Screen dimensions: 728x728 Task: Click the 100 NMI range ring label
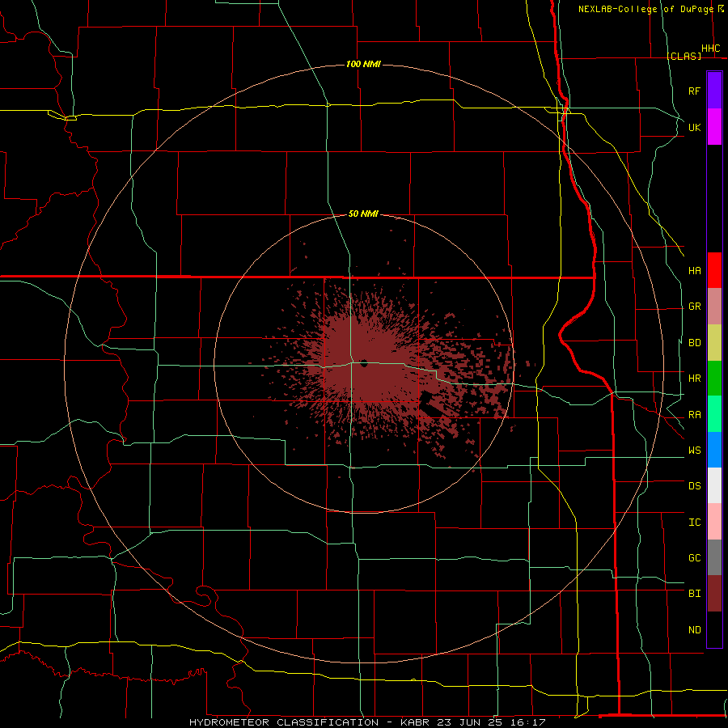(x=363, y=64)
